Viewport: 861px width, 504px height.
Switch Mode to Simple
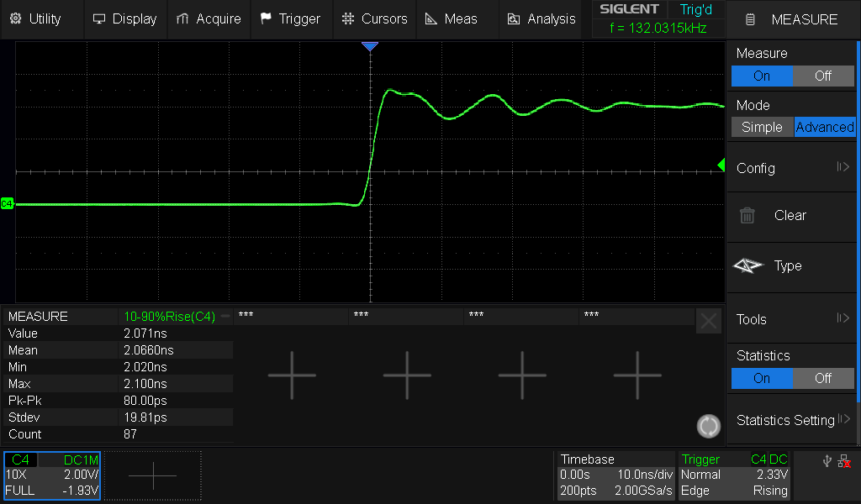pyautogui.click(x=762, y=127)
